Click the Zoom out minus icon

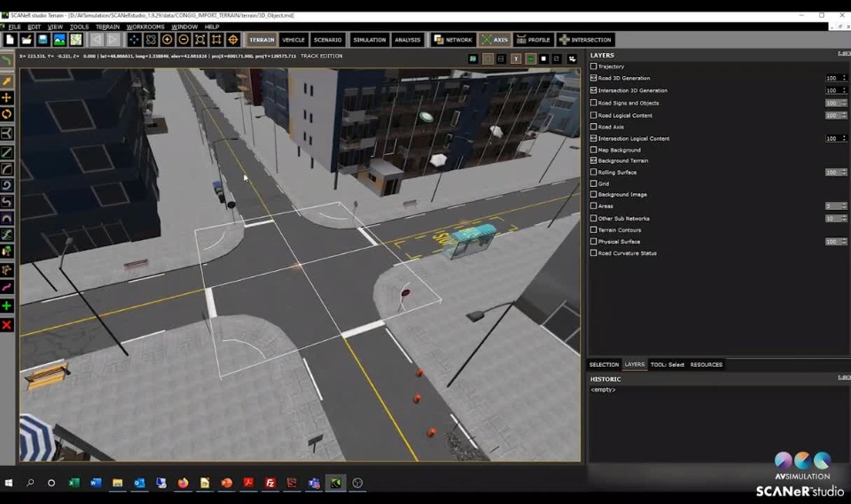[x=183, y=40]
